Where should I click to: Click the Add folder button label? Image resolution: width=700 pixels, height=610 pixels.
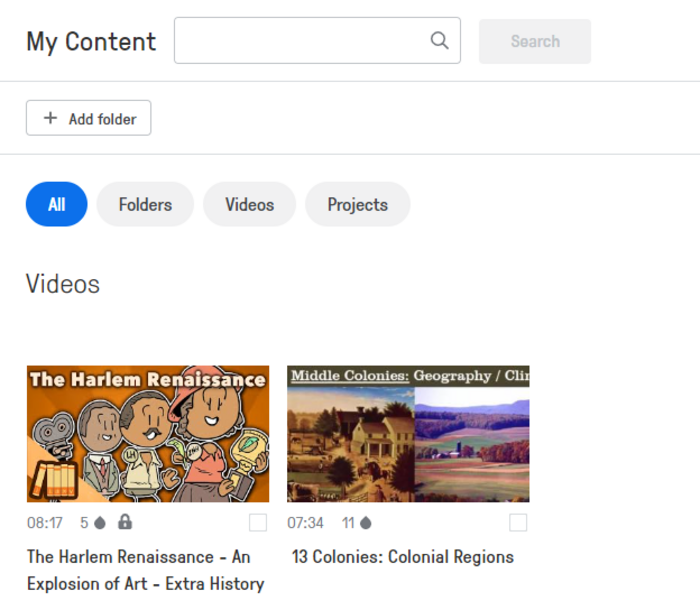(102, 119)
